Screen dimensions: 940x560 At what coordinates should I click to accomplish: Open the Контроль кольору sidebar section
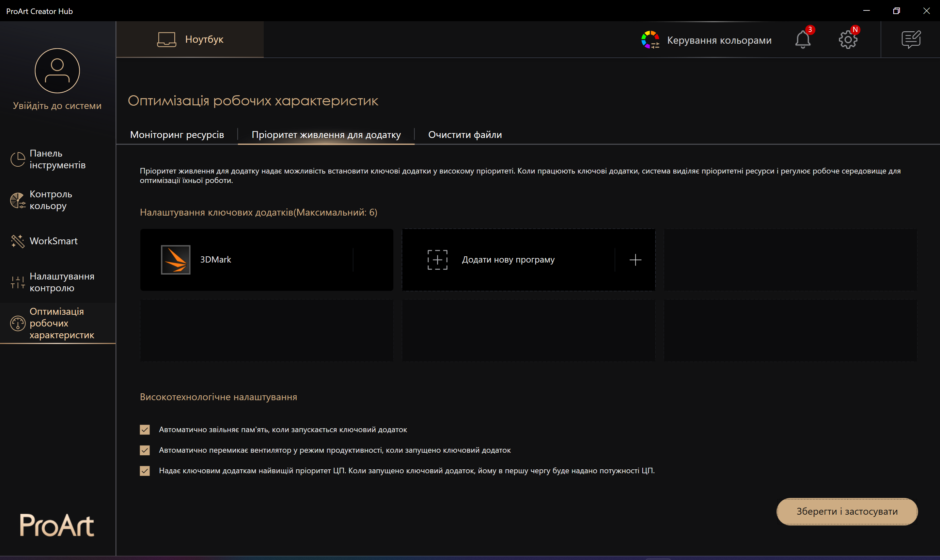coord(51,200)
